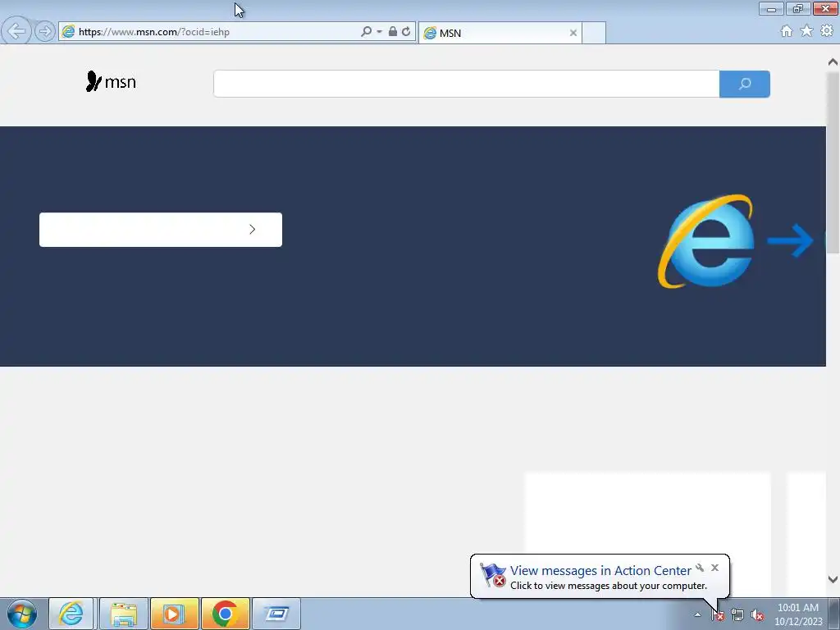This screenshot has width=840, height=630.
Task: Click the Action Center tray flag
Action: (717, 615)
